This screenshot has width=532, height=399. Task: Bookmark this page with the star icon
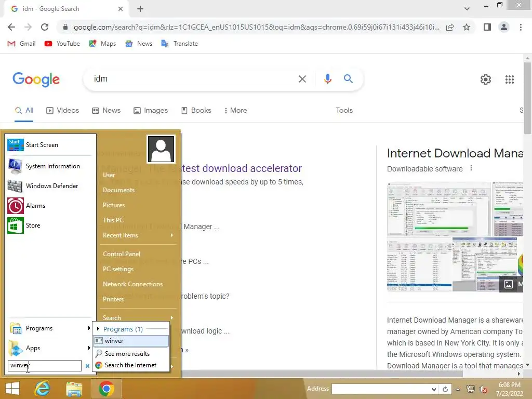467,27
